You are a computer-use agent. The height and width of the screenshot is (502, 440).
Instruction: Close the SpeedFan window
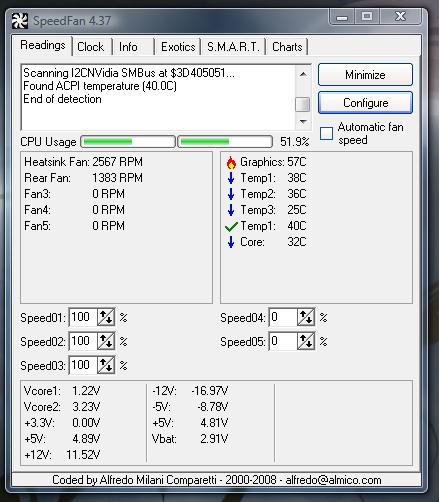(400, 16)
